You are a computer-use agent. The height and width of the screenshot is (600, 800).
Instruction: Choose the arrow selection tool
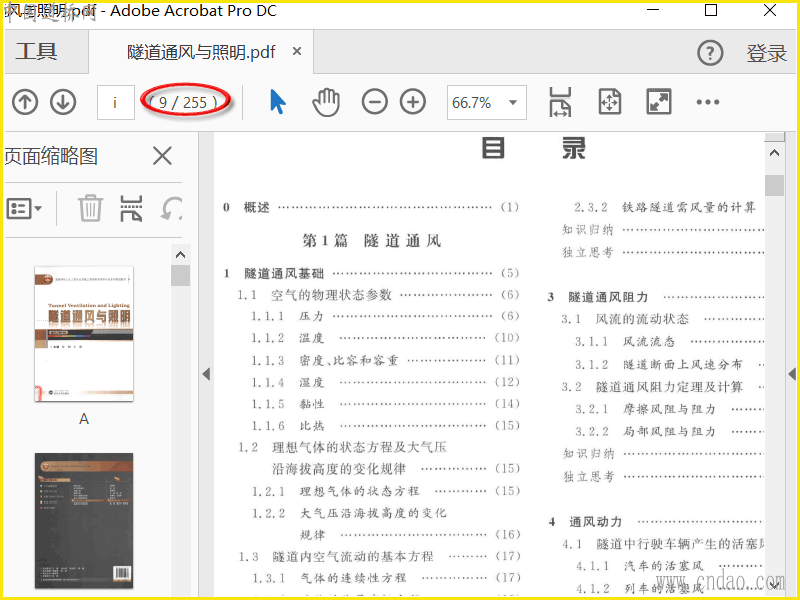click(278, 102)
